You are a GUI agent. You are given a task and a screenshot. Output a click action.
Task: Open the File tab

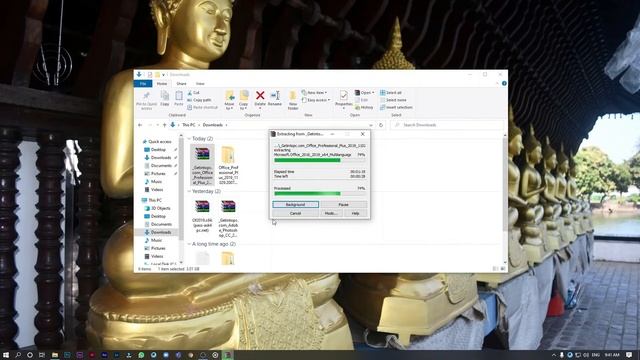pyautogui.click(x=143, y=84)
